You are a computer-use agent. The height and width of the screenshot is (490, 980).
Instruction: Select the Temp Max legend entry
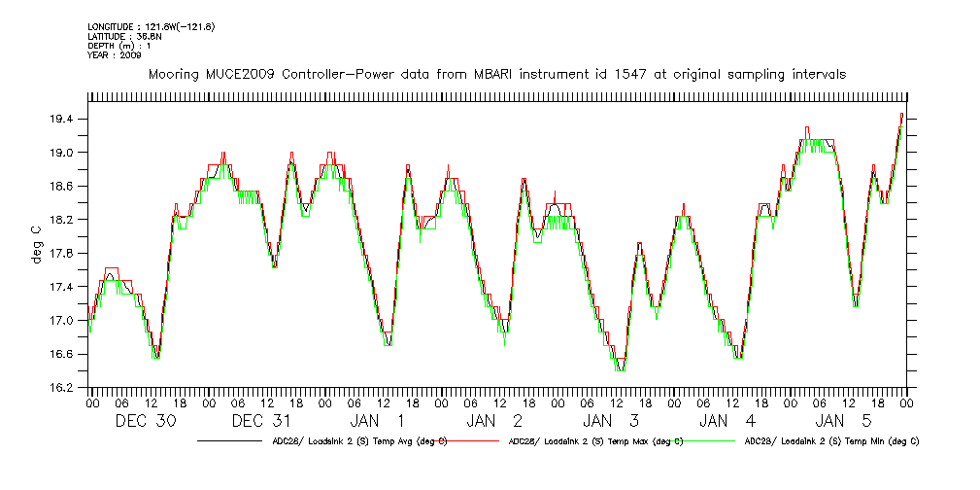tap(595, 440)
